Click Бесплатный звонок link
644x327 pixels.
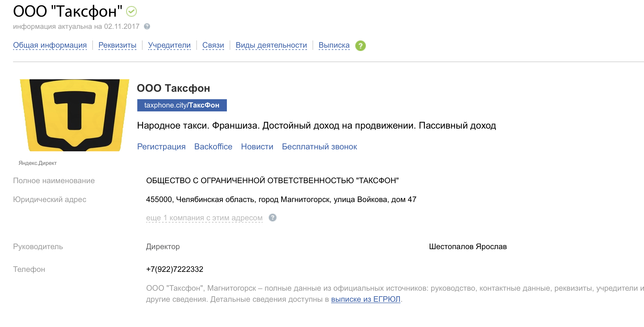point(319,147)
